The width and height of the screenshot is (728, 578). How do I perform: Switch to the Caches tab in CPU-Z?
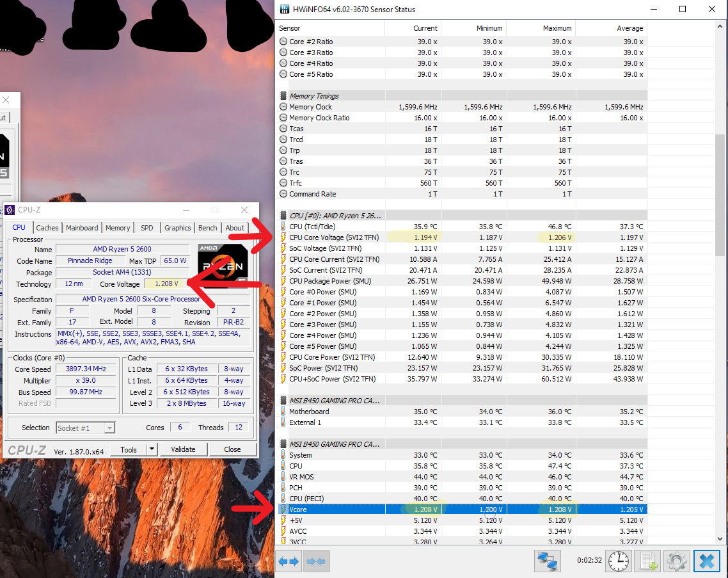(x=47, y=228)
